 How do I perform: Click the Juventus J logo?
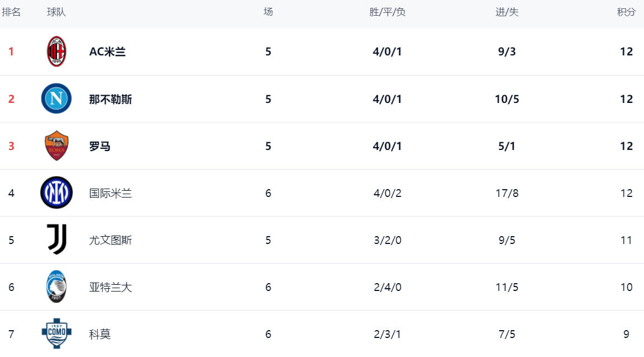56,240
